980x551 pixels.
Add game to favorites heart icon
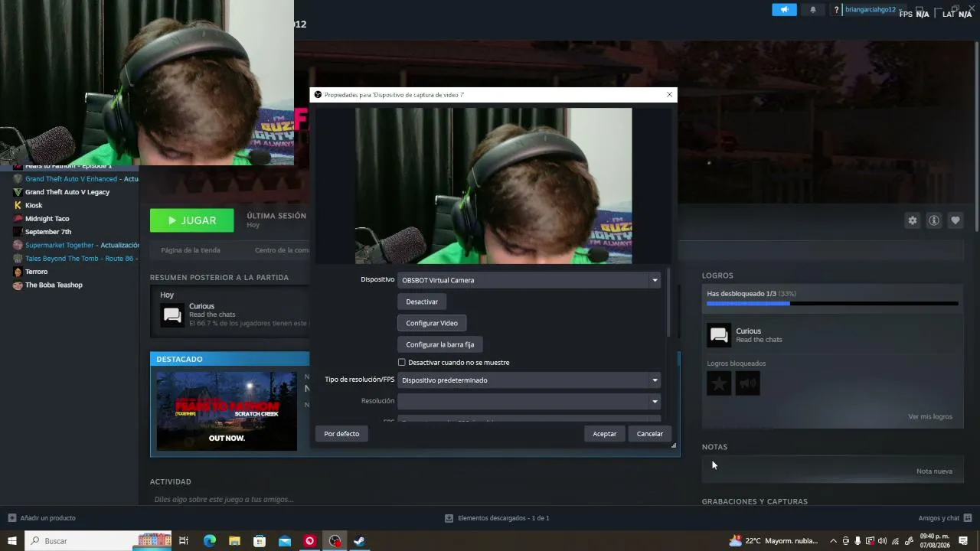955,220
